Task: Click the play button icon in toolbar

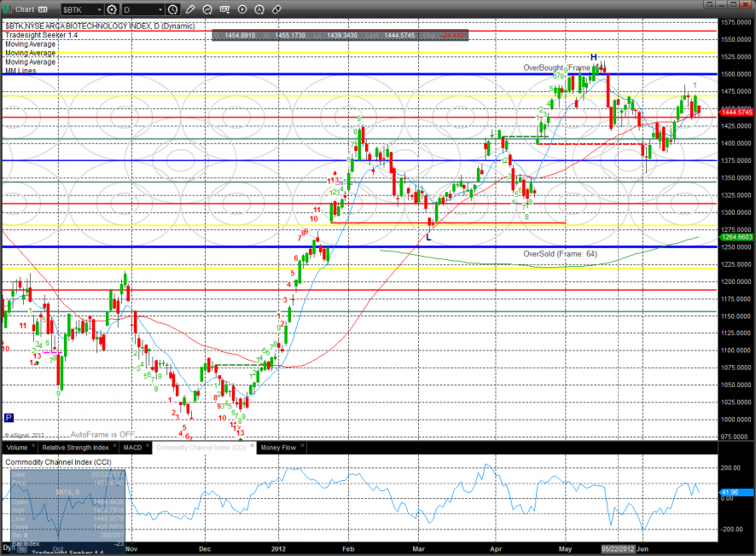Action: coord(242,9)
